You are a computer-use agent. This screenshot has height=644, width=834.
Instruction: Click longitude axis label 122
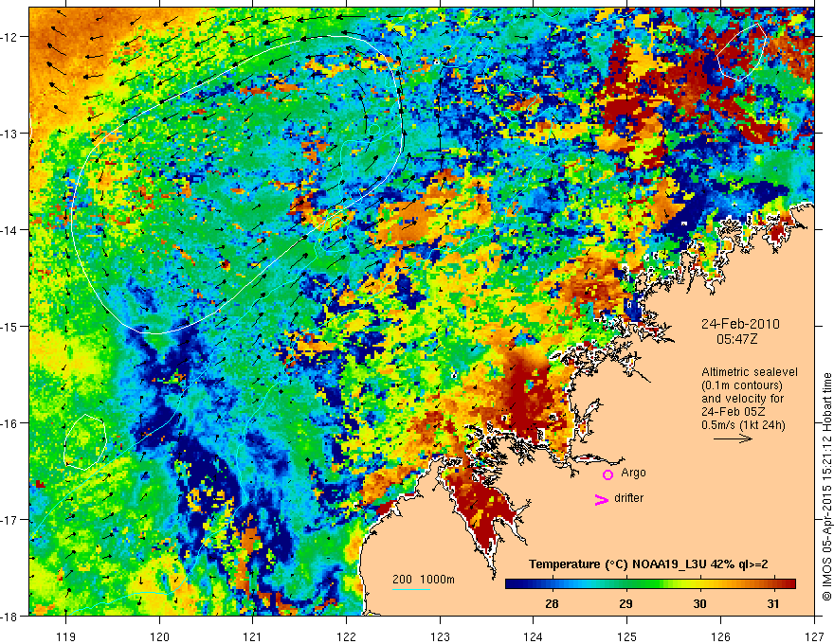coord(346,636)
